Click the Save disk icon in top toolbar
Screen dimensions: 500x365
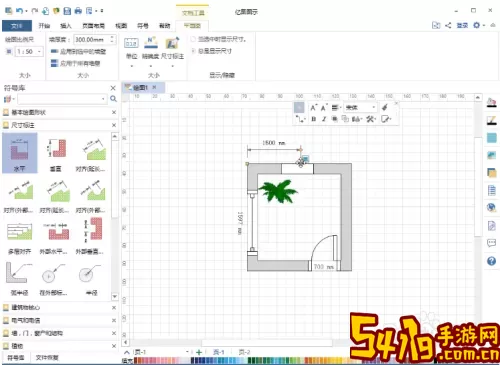click(67, 11)
